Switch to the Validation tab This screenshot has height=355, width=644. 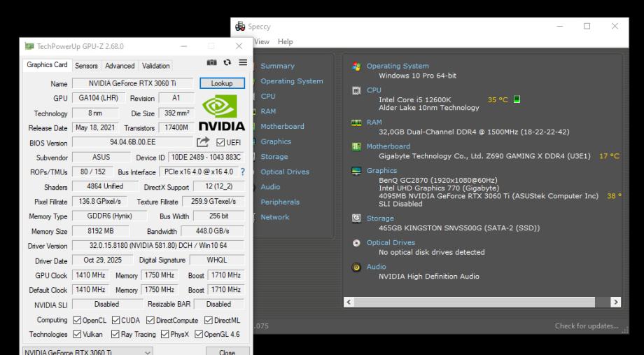155,66
